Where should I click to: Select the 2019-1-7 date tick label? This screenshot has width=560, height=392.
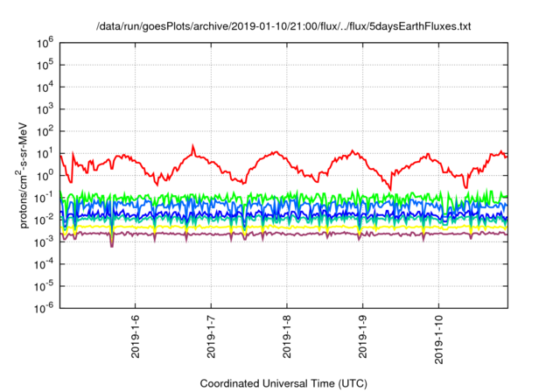click(211, 337)
